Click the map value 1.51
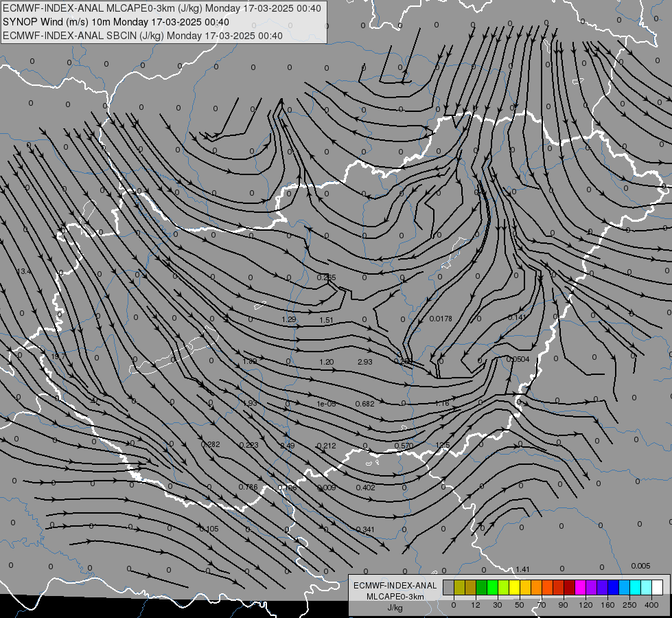This screenshot has height=618, width=672. [326, 320]
